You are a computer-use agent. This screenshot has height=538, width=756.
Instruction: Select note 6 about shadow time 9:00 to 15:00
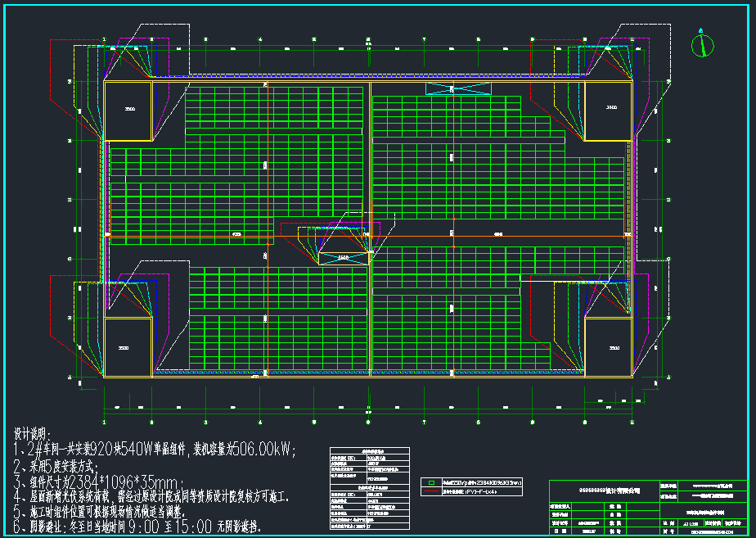click(137, 526)
